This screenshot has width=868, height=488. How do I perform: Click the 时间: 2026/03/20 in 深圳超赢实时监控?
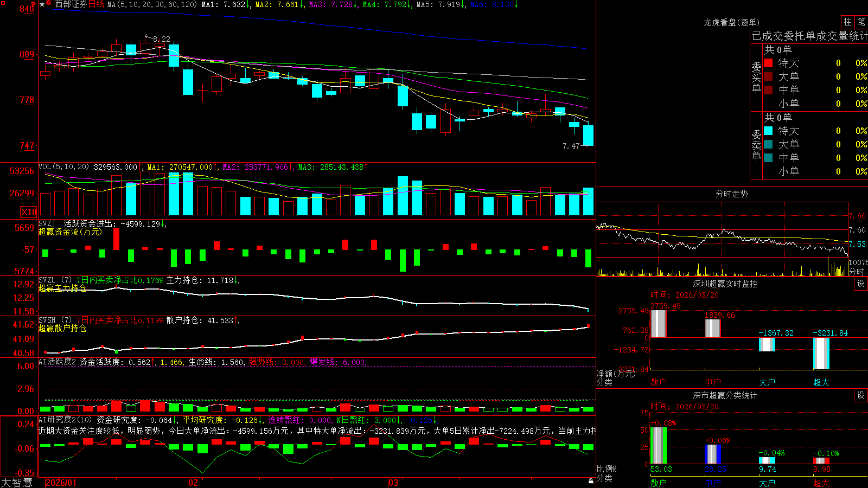[x=684, y=295]
